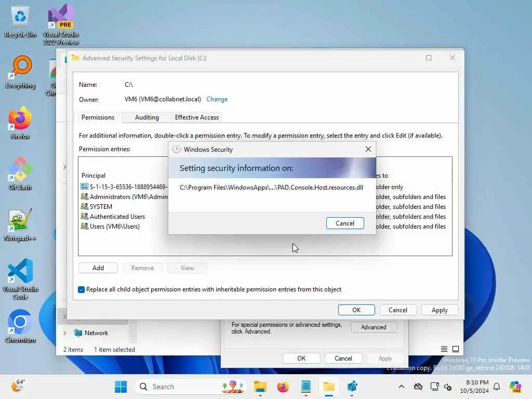Screen dimensions: 532x399
Task: Open the Git Bash desktop shortcut
Action: (20, 174)
